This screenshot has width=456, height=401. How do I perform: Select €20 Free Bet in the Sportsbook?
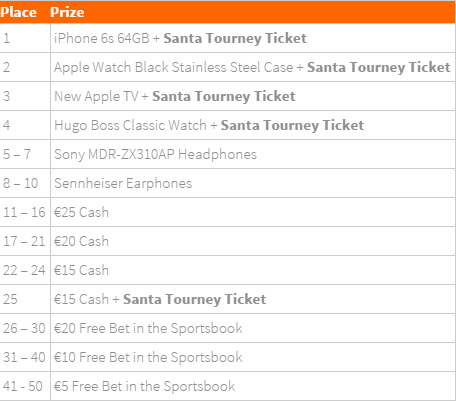tap(148, 328)
